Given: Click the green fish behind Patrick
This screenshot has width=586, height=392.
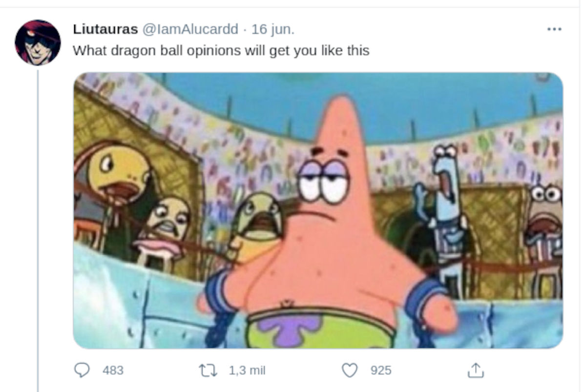Looking at the screenshot, I should [259, 220].
